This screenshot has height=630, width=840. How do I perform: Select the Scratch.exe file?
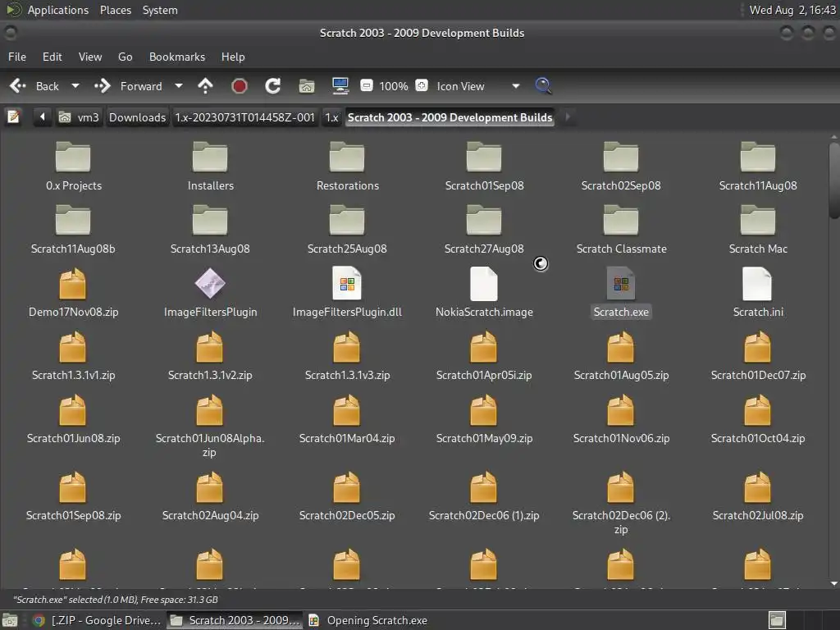tap(621, 293)
